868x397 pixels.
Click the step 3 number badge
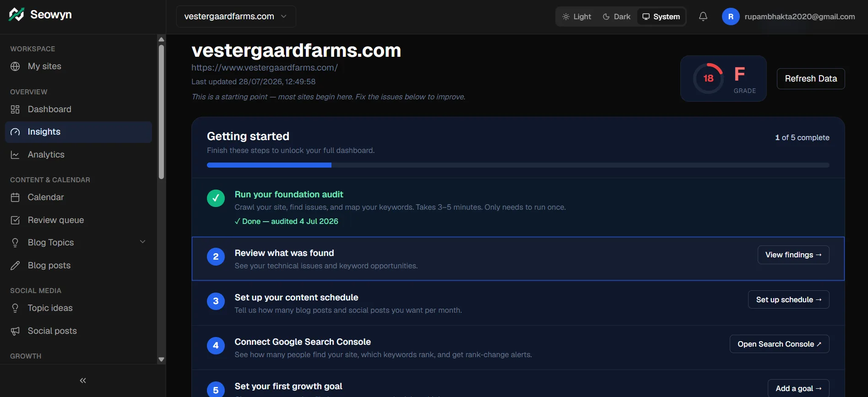216,301
